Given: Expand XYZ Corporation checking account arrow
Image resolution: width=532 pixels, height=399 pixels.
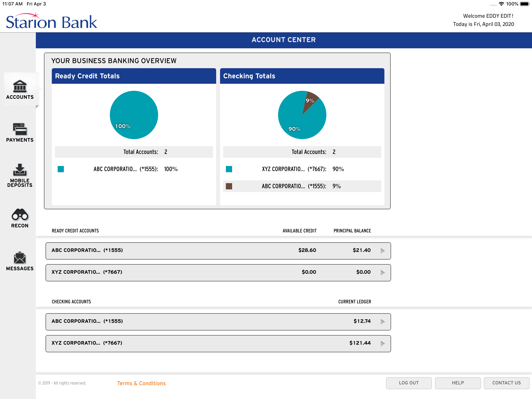Looking at the screenshot, I should coord(382,343).
